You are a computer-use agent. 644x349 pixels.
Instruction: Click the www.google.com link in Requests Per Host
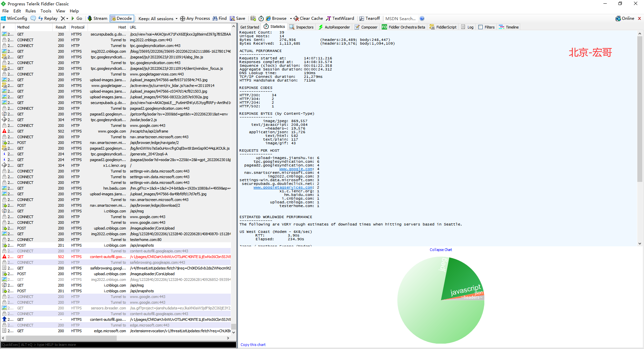click(296, 169)
